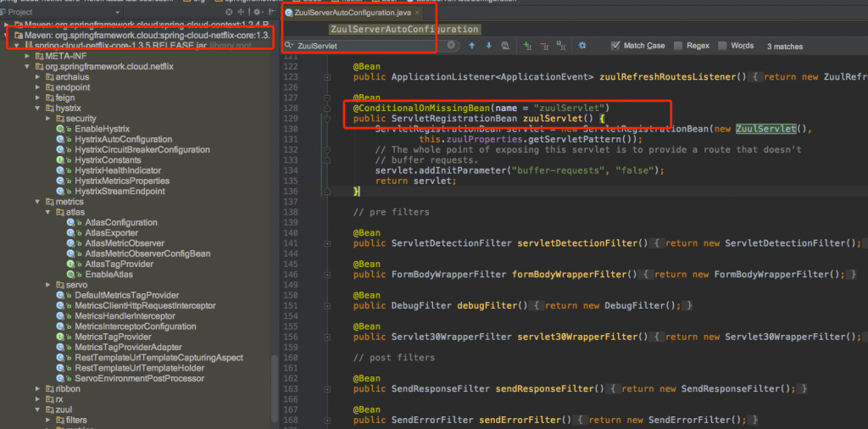Enable the Regex checkbox
868x429 pixels.
point(679,46)
